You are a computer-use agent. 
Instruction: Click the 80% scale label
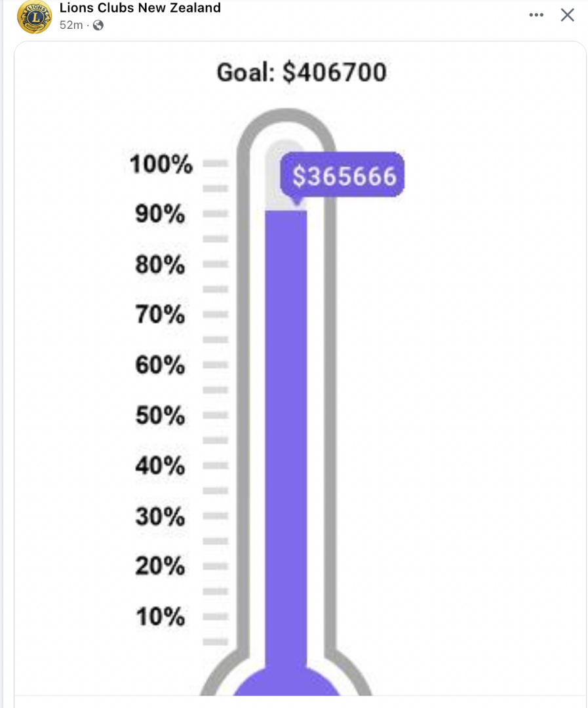[x=161, y=265]
